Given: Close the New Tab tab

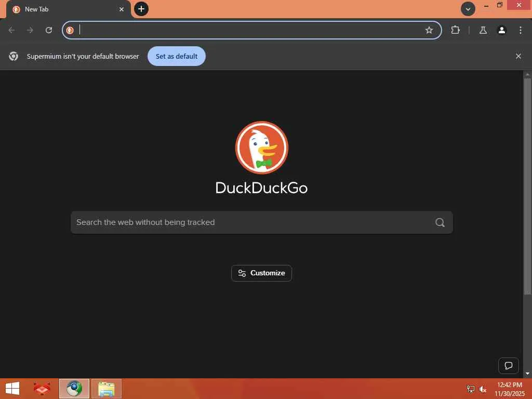Looking at the screenshot, I should tap(122, 9).
